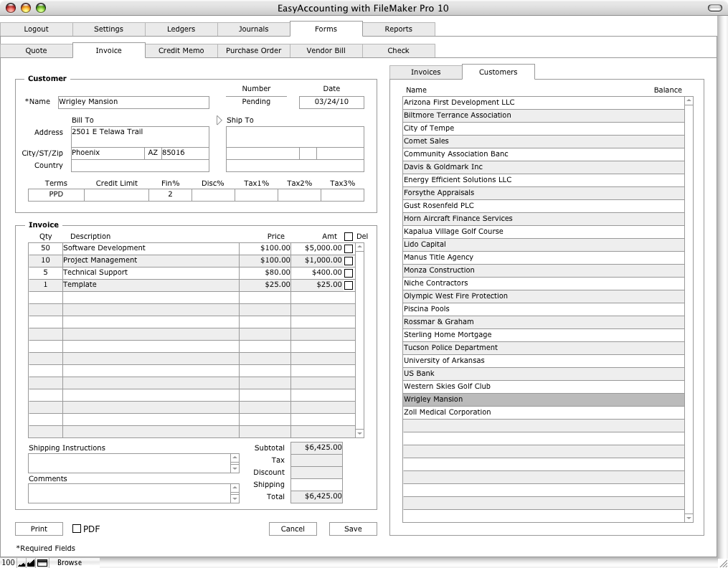
Task: Switch to the Quote form tab
Action: [x=36, y=51]
